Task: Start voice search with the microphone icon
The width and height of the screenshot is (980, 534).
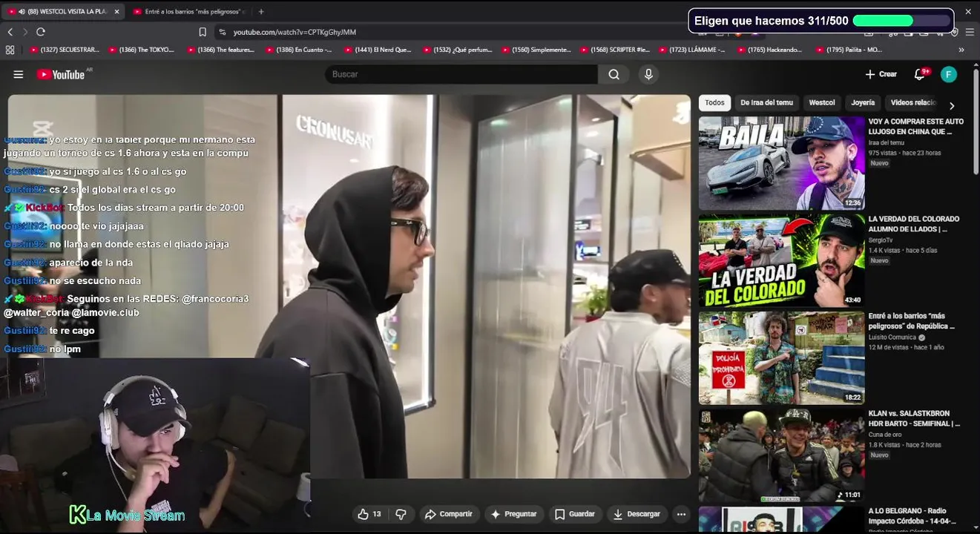Action: (x=648, y=74)
